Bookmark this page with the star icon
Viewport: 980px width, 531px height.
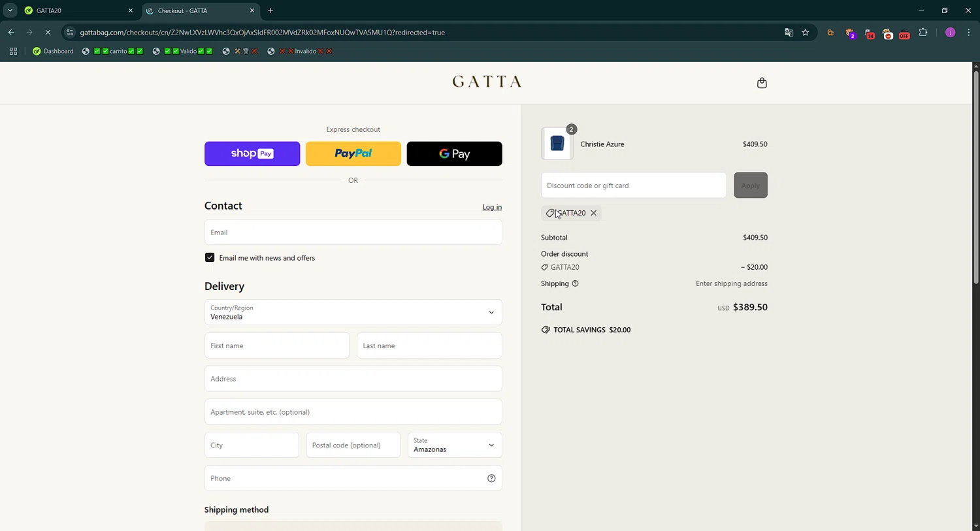806,33
